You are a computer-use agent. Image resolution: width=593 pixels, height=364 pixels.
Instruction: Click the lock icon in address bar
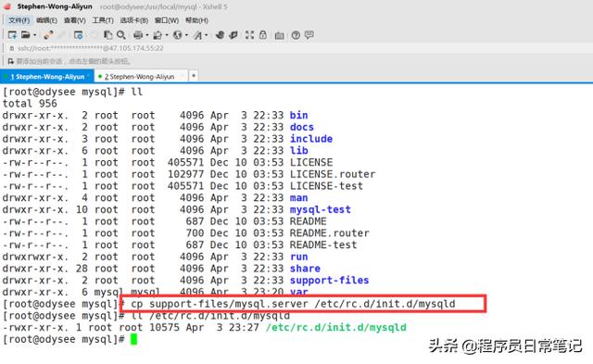pos(12,48)
